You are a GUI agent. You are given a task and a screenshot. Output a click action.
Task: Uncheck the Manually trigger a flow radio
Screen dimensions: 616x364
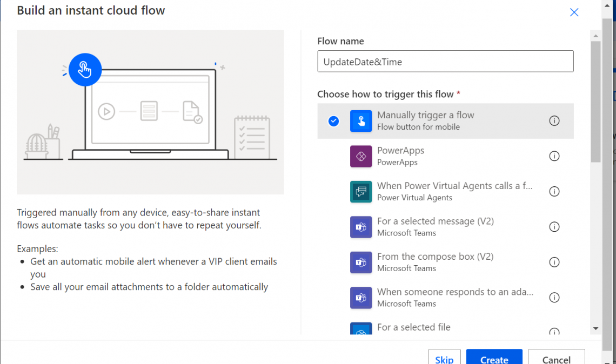point(334,121)
